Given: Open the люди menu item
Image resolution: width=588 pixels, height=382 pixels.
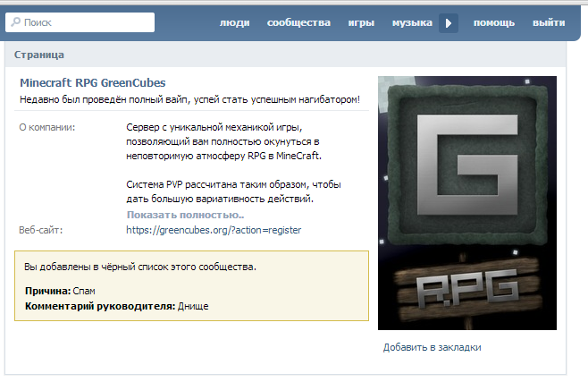Looking at the screenshot, I should (x=234, y=22).
